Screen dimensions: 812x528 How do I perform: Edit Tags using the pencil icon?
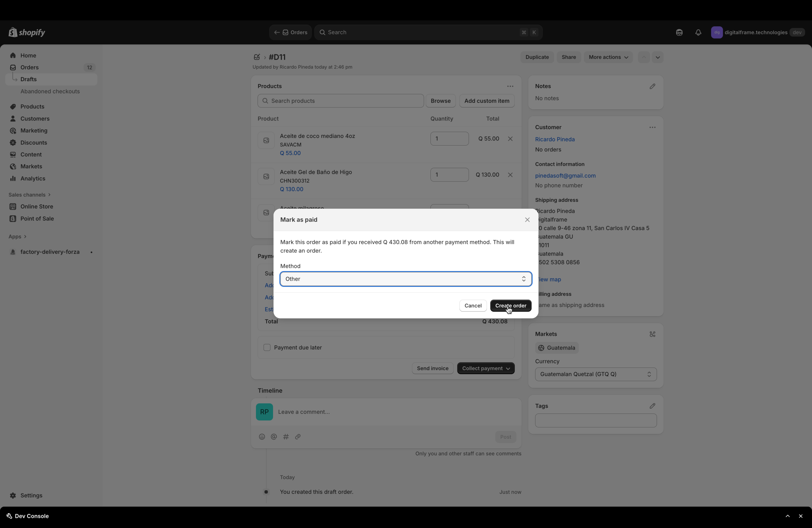tap(652, 406)
